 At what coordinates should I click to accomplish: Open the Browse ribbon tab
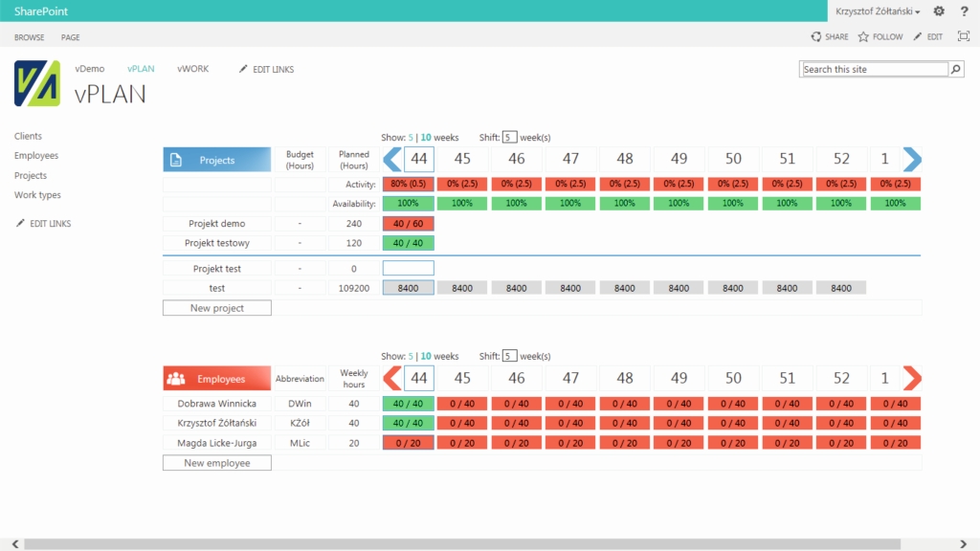click(x=30, y=37)
